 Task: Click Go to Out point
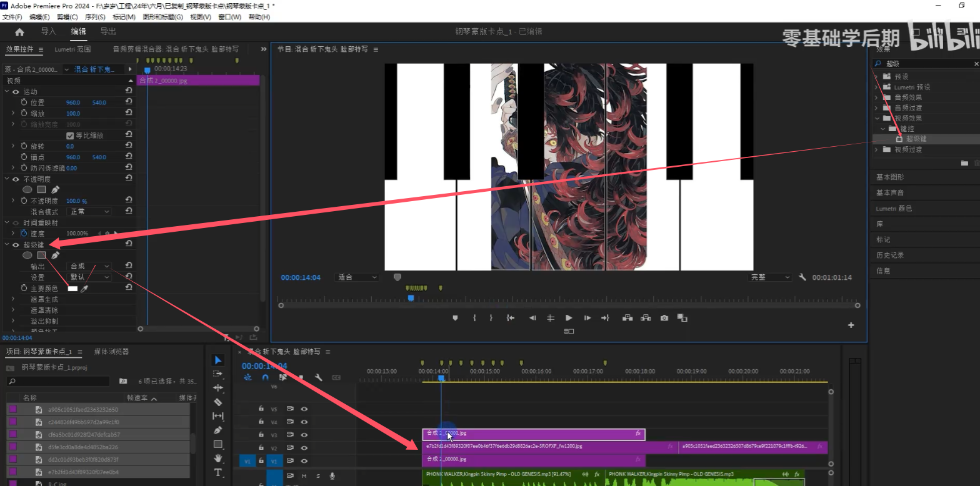[605, 318]
